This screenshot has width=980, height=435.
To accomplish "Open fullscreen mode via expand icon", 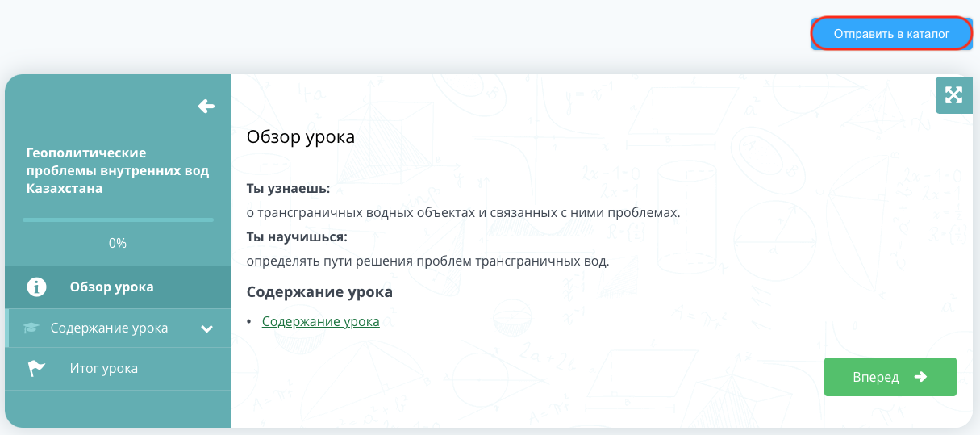I will (953, 95).
